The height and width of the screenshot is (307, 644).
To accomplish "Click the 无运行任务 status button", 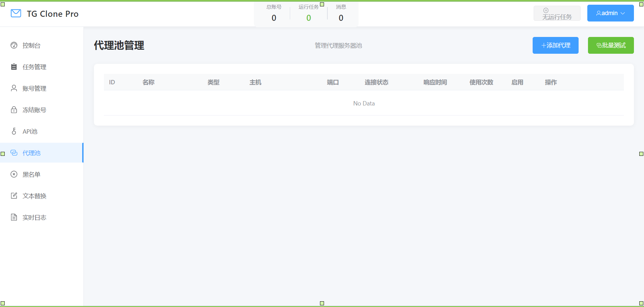I will (x=557, y=13).
